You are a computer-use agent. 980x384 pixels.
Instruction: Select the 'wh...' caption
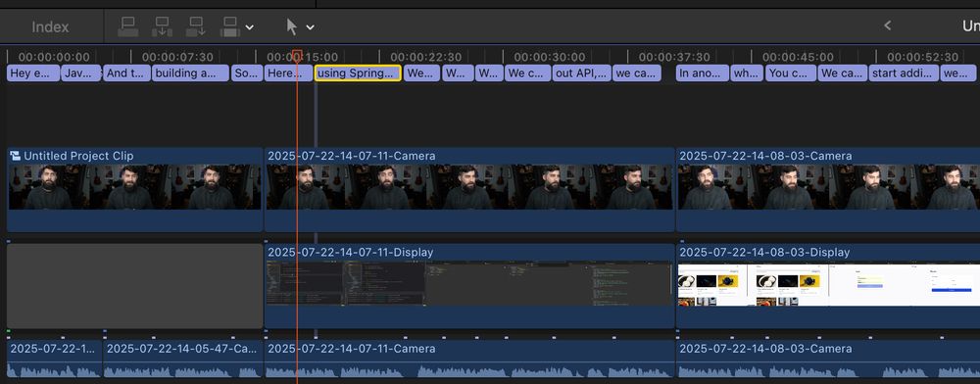click(x=747, y=73)
